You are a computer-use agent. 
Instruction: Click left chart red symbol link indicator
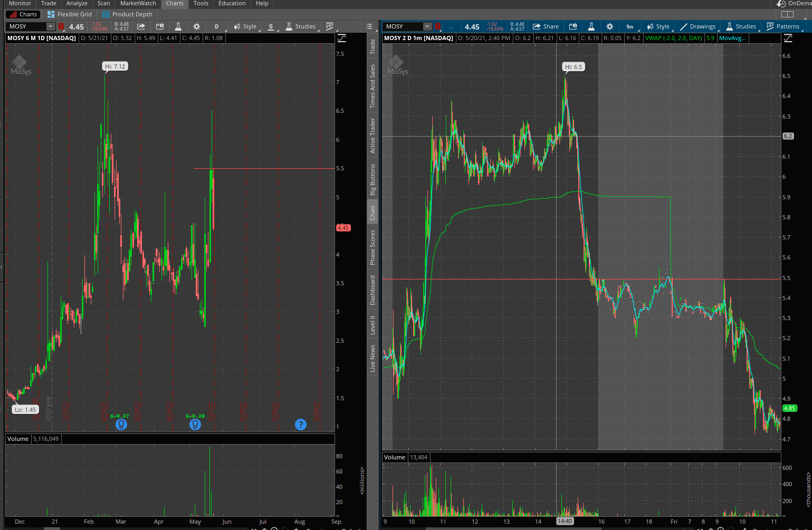61,26
